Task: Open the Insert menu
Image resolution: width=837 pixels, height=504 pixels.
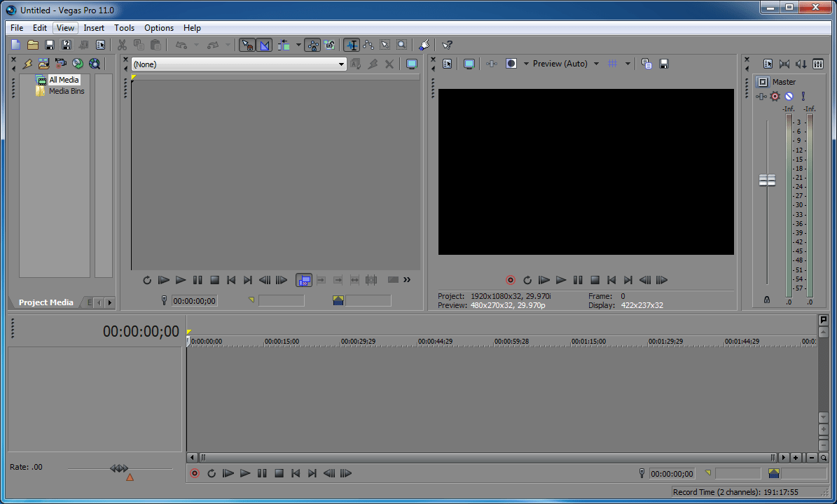Action: pyautogui.click(x=94, y=28)
